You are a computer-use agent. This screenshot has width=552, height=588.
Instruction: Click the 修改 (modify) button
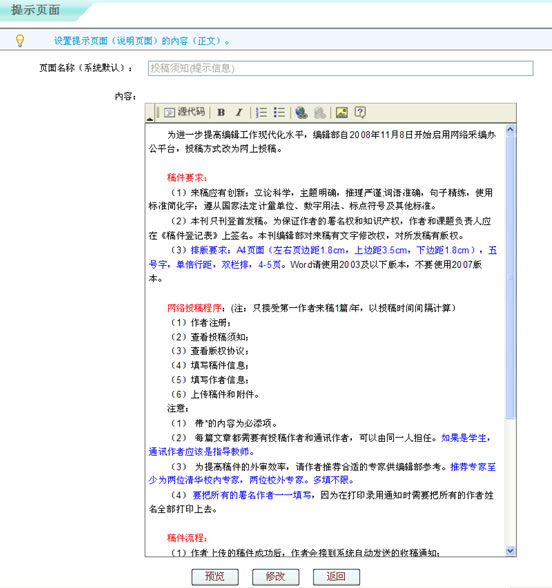pos(276,577)
